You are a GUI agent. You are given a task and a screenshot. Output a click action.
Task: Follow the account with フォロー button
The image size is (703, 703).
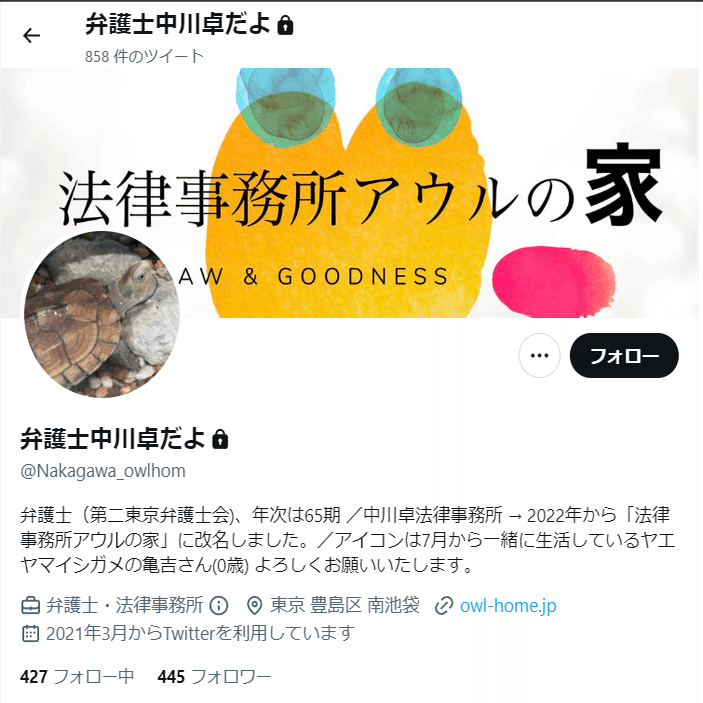pos(624,356)
